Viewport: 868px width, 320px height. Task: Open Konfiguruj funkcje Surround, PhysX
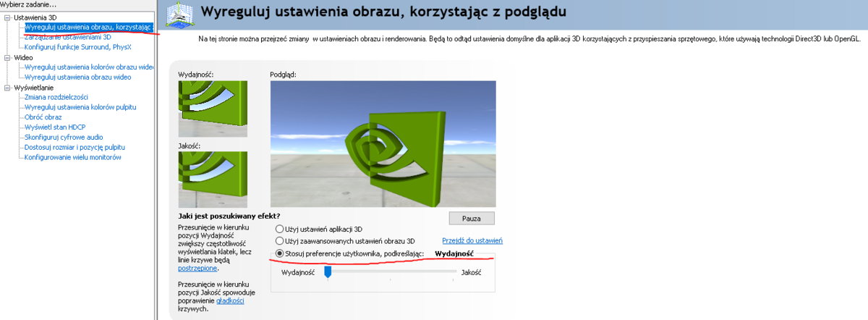pyautogui.click(x=77, y=47)
